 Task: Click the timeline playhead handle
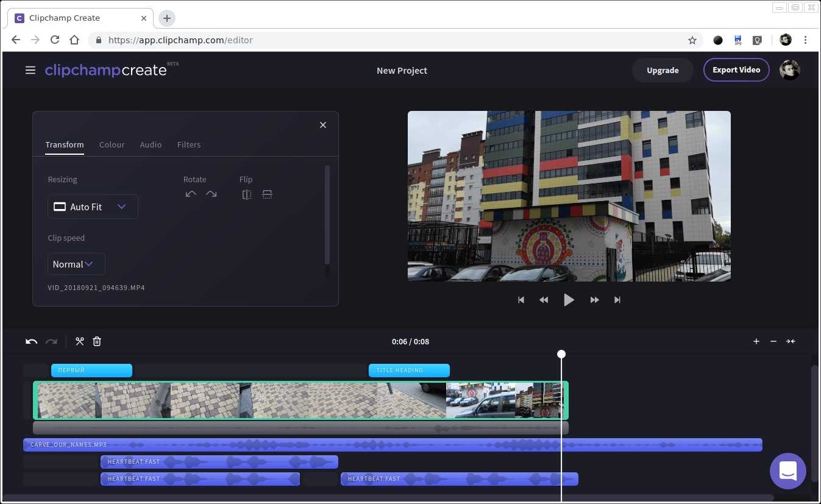(x=561, y=354)
